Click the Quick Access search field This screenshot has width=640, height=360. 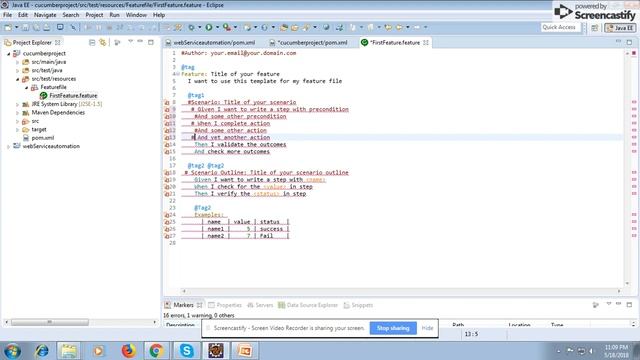coord(561,27)
